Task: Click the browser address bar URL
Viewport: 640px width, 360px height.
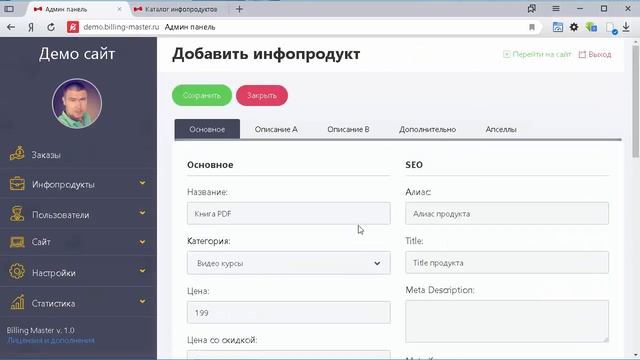Action: [121, 27]
